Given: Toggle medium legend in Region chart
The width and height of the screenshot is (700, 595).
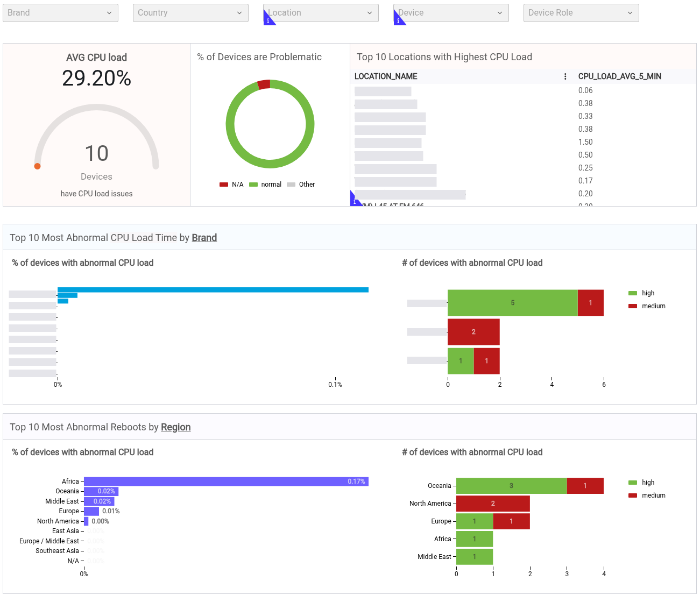Looking at the screenshot, I should click(647, 495).
